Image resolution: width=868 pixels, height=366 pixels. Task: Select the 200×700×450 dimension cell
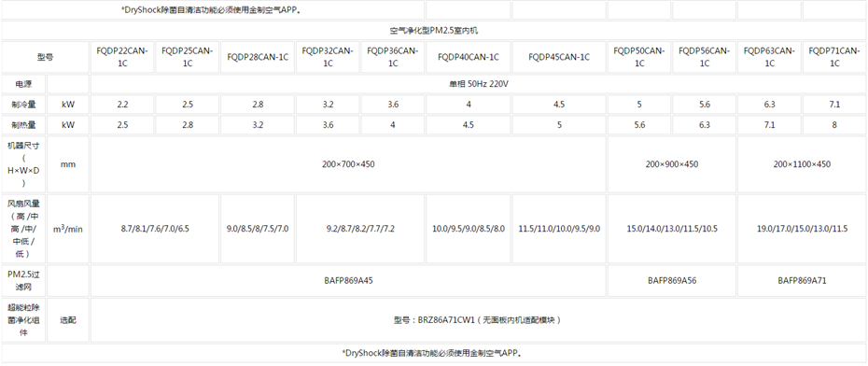[348, 164]
